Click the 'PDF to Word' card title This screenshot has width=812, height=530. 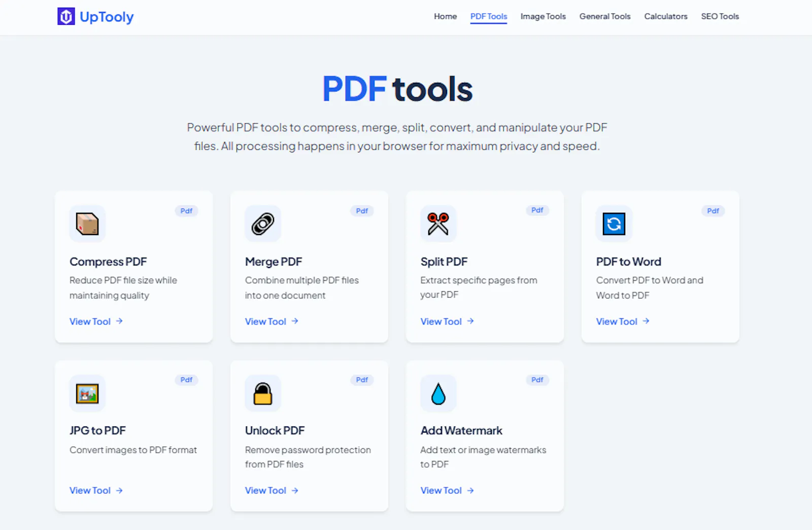point(629,261)
